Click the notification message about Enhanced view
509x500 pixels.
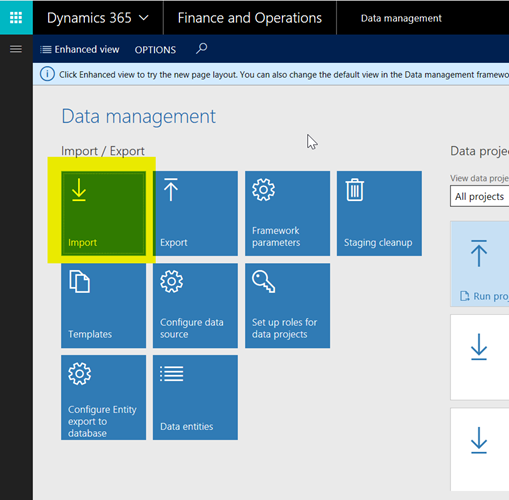[x=284, y=74]
